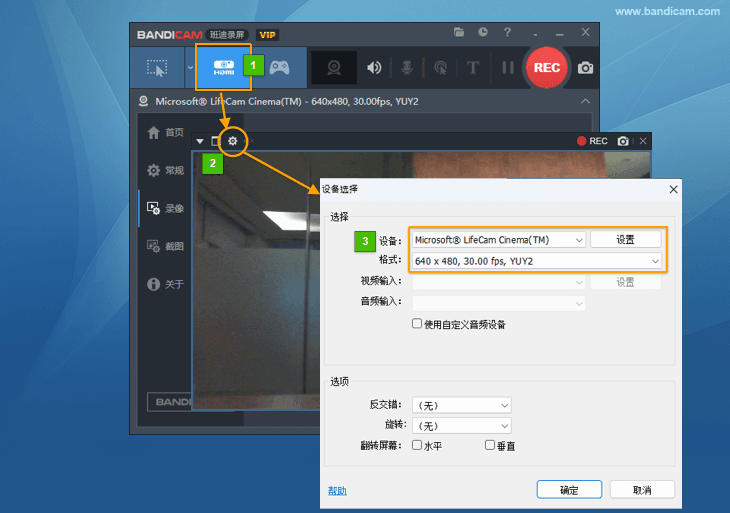The image size is (730, 513).
Task: Collapse the device info bar chevron
Action: (x=585, y=101)
